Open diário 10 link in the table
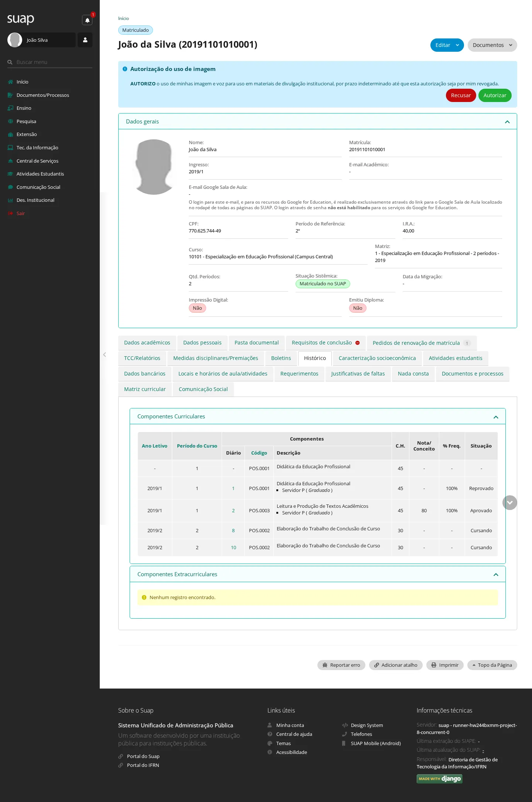 233,547
